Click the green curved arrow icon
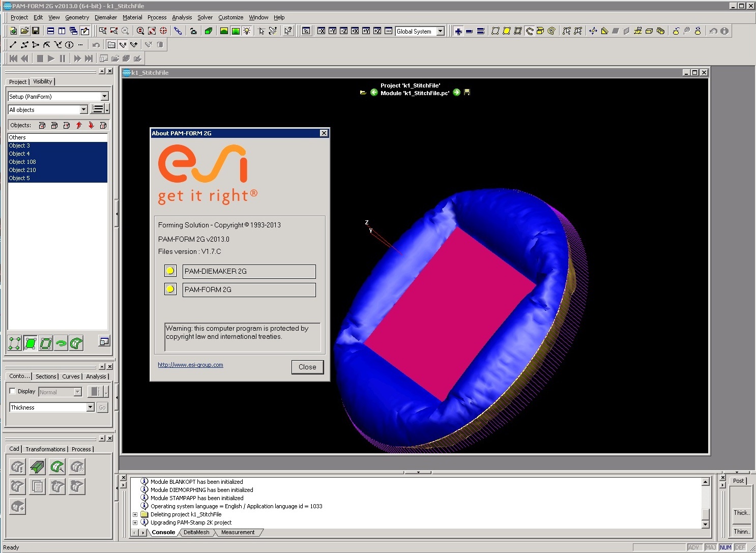 61,344
